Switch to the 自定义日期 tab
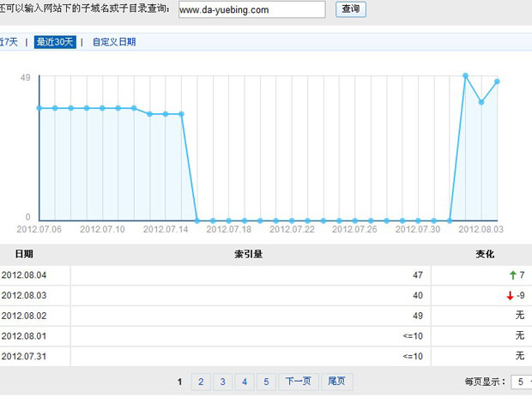532x398 pixels. click(x=114, y=41)
